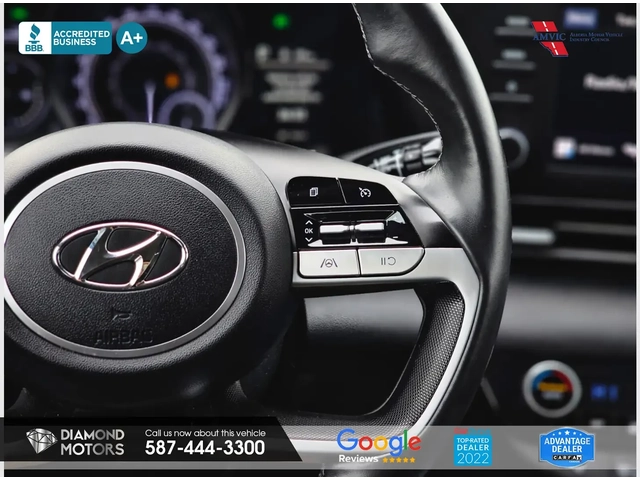Click the Diamond Motors name text
This screenshot has height=480, width=640.
[x=93, y=442]
